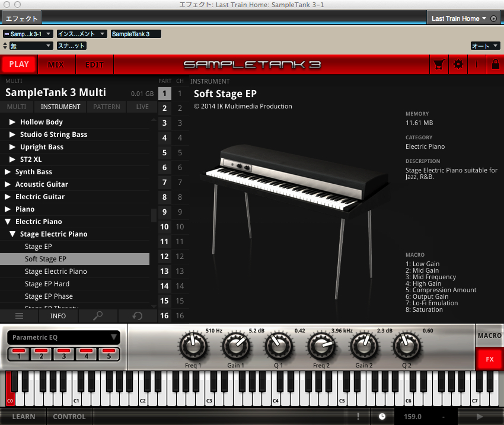
Task: Toggle effect slot 3 button
Action: click(x=63, y=354)
